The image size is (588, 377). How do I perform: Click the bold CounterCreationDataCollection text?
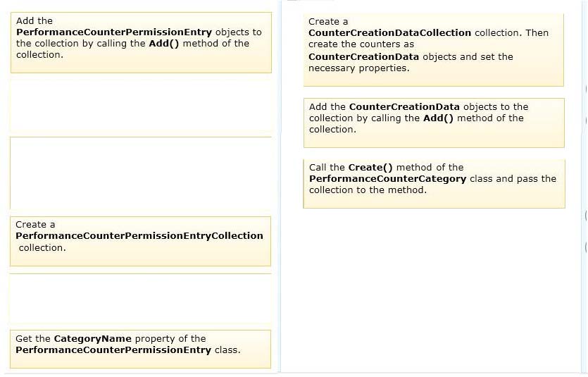click(389, 33)
